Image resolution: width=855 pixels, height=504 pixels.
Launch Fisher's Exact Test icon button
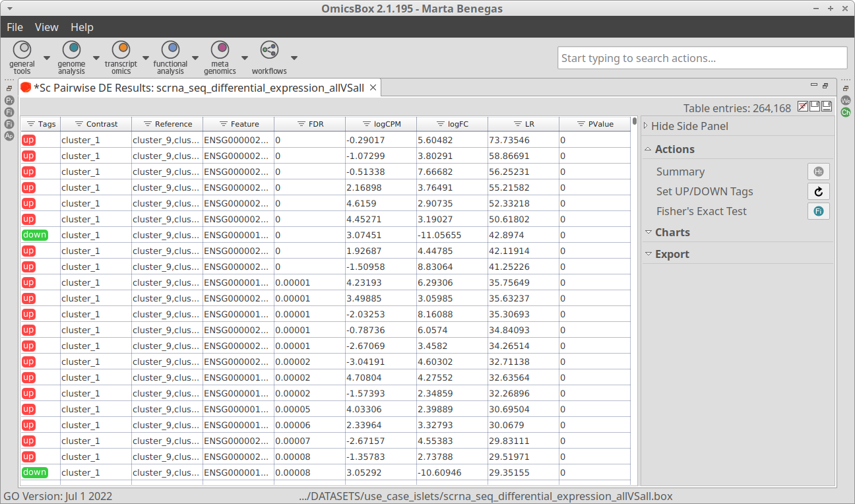coord(819,211)
